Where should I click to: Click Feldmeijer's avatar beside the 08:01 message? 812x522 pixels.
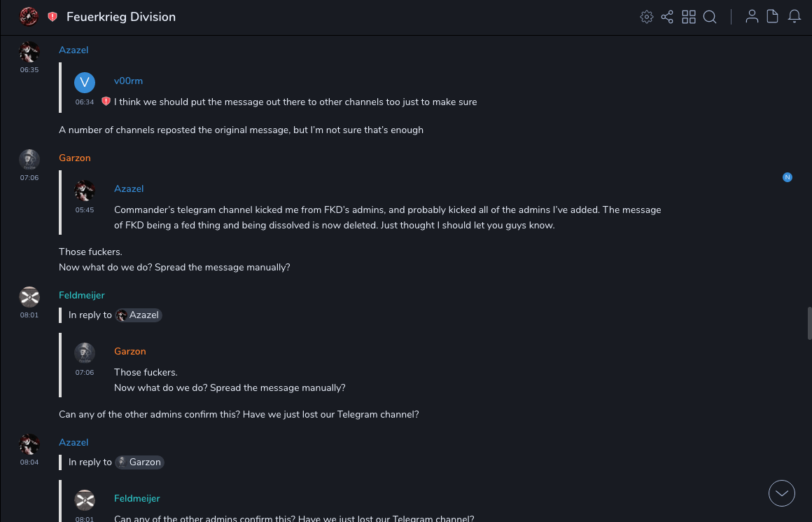pyautogui.click(x=29, y=297)
